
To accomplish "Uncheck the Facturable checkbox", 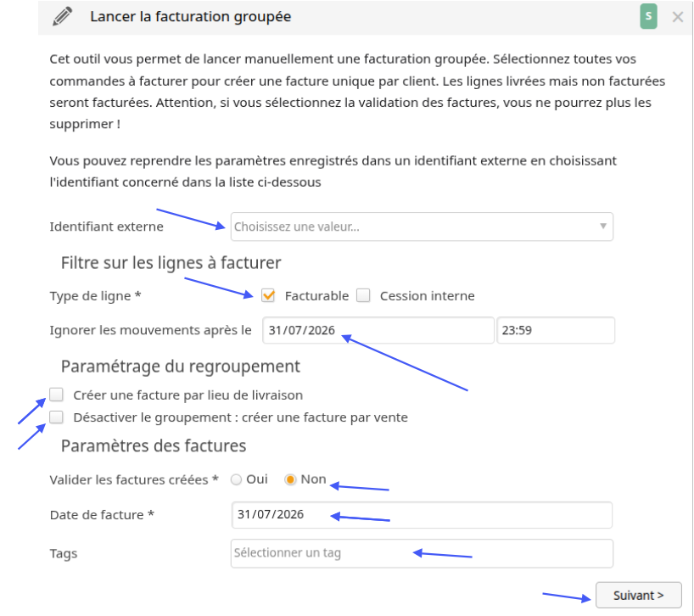I will pyautogui.click(x=268, y=295).
